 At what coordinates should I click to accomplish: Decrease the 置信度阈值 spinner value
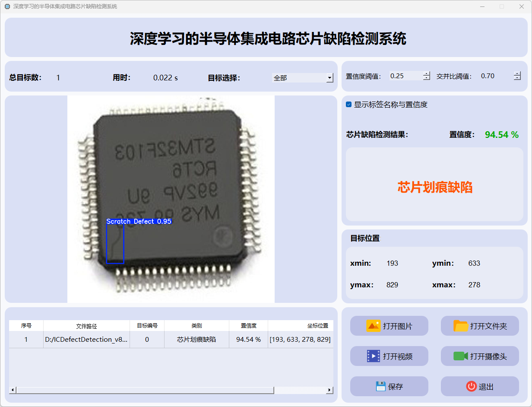pyautogui.click(x=427, y=78)
